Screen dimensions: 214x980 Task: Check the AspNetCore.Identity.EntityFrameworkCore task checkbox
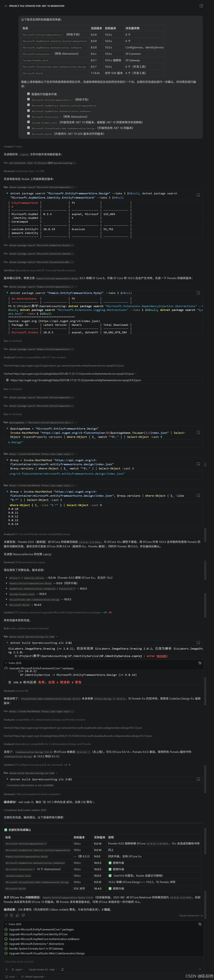28,105
